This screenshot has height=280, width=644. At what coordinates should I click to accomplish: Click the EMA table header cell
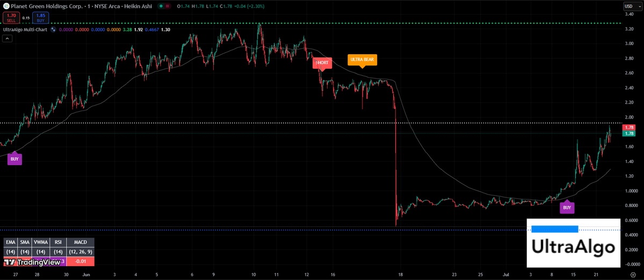[x=11, y=242]
